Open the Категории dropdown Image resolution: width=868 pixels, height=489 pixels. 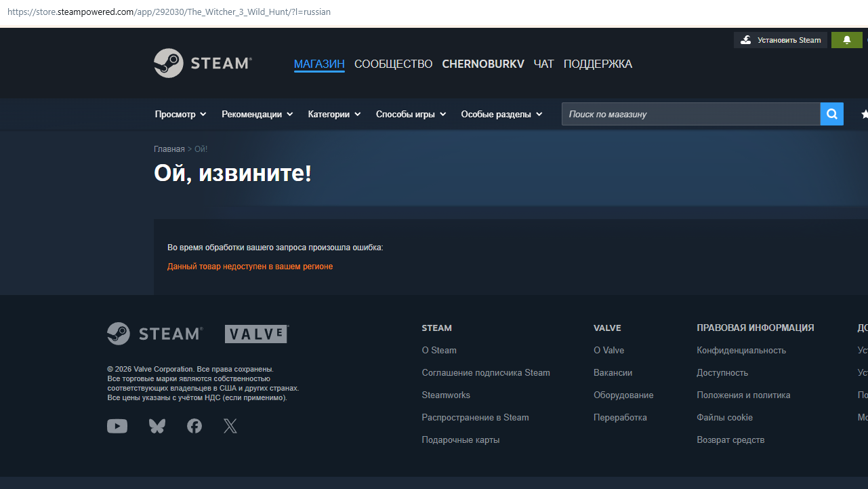[x=335, y=114]
